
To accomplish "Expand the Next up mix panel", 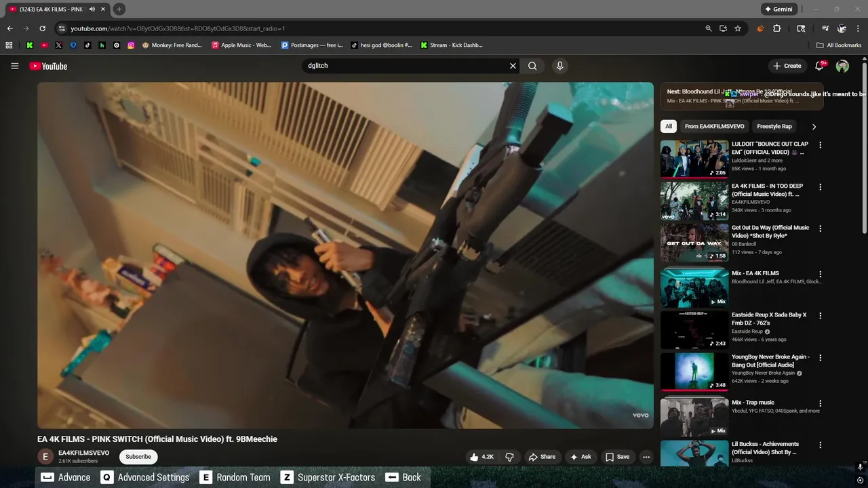I will tap(742, 96).
